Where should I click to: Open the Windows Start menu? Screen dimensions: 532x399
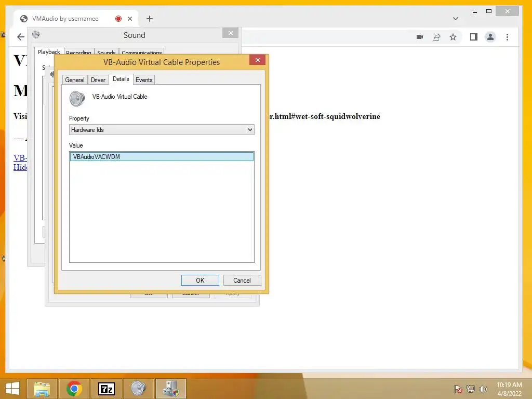pos(12,389)
